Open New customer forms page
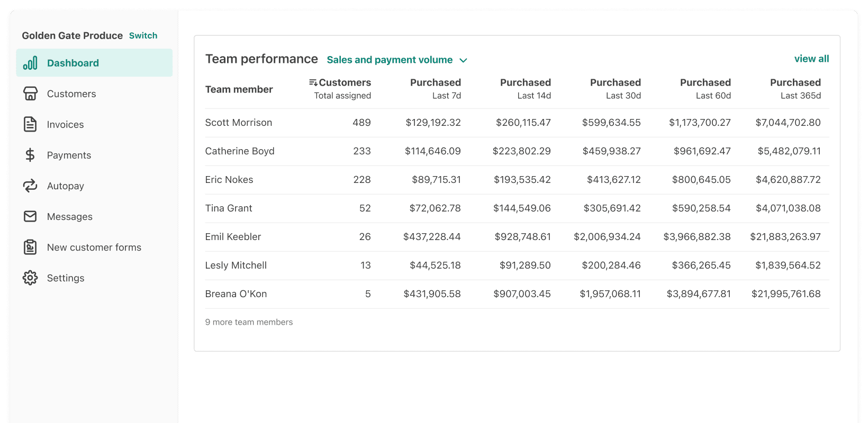 (94, 247)
